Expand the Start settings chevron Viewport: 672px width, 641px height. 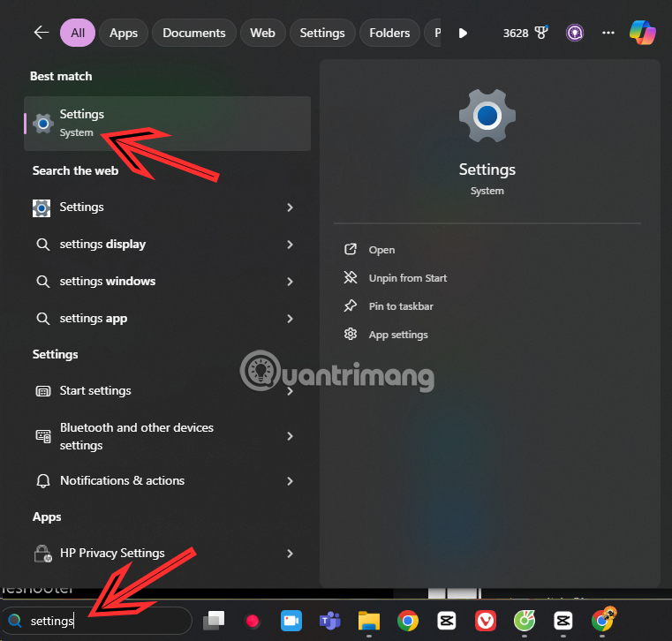click(291, 391)
